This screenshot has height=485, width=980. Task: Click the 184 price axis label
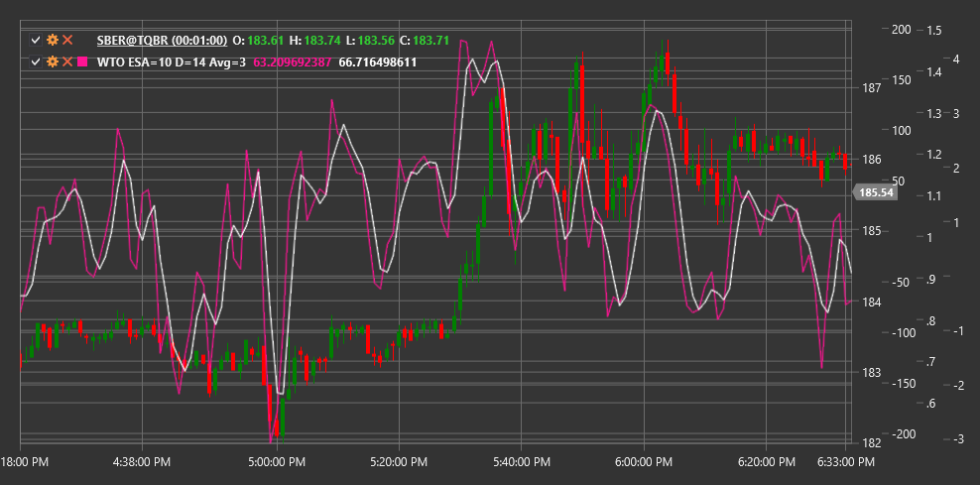(x=871, y=303)
